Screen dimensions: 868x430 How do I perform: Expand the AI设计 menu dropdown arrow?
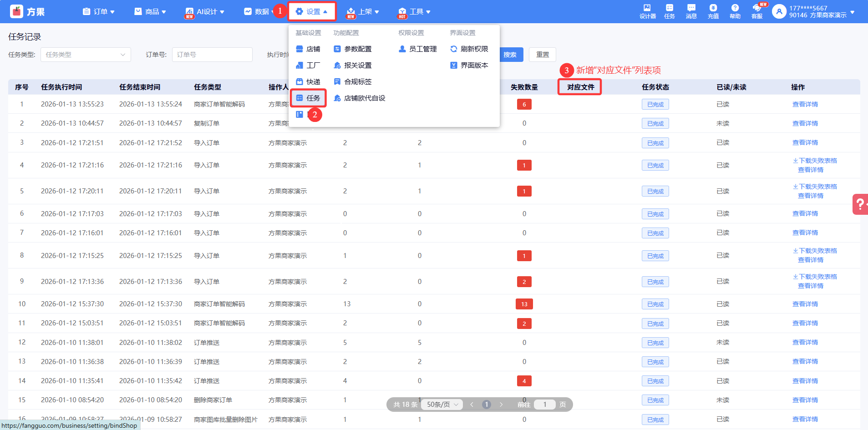click(x=222, y=12)
